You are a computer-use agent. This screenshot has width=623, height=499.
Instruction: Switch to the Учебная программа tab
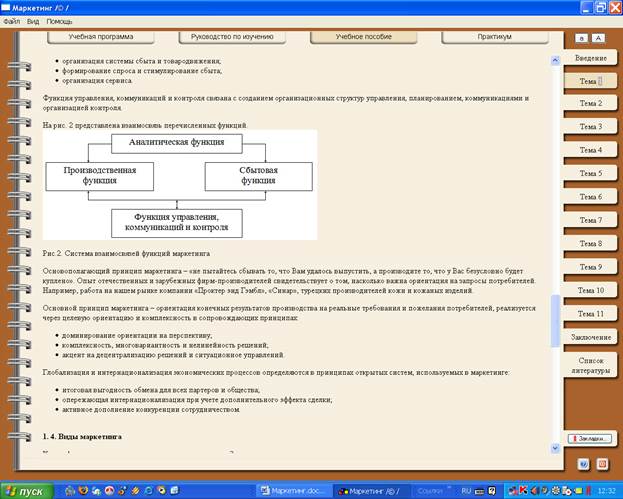tap(101, 37)
